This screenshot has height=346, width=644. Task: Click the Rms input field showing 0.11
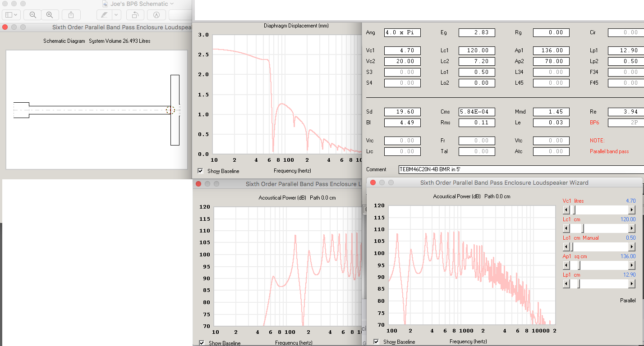(x=477, y=123)
